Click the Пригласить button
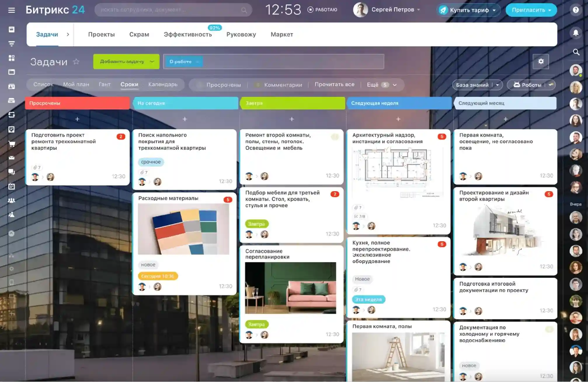The image size is (588, 382). coord(531,10)
